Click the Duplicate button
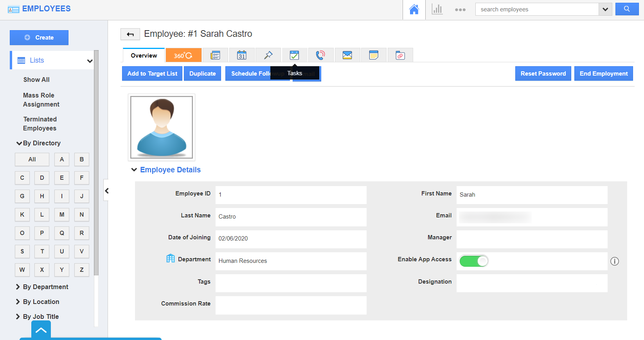The height and width of the screenshot is (340, 644). [x=203, y=74]
